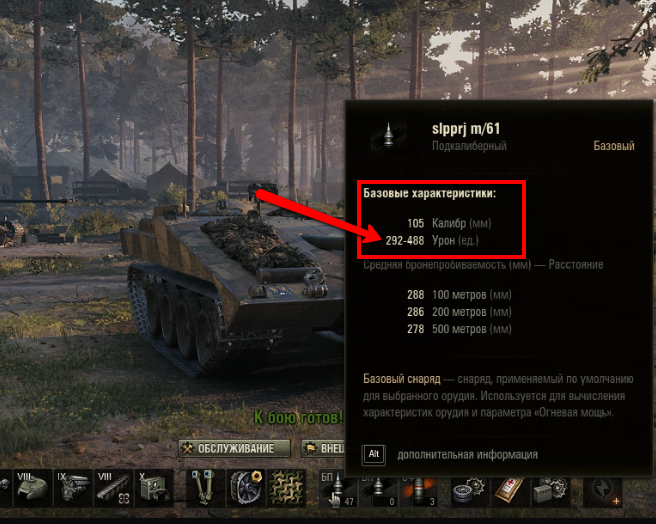Select the binocular telescope equipment slot
Image resolution: width=656 pixels, height=524 pixels.
[x=205, y=488]
